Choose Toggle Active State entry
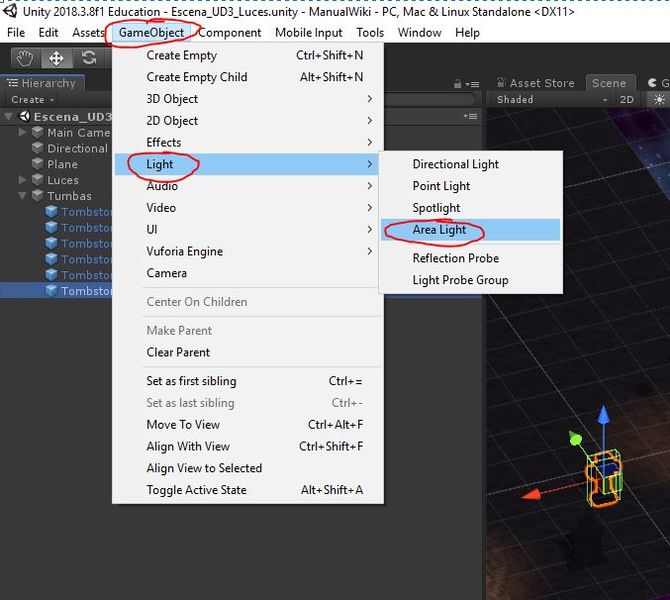Screen dimensions: 670x600 pyautogui.click(x=248, y=490)
